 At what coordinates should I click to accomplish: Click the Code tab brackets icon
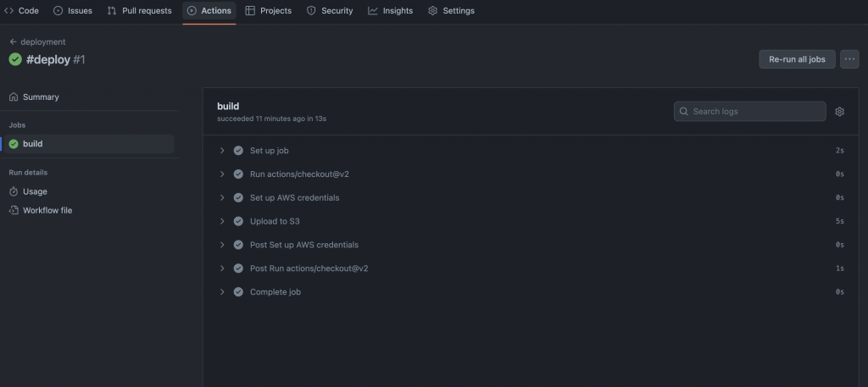point(8,10)
